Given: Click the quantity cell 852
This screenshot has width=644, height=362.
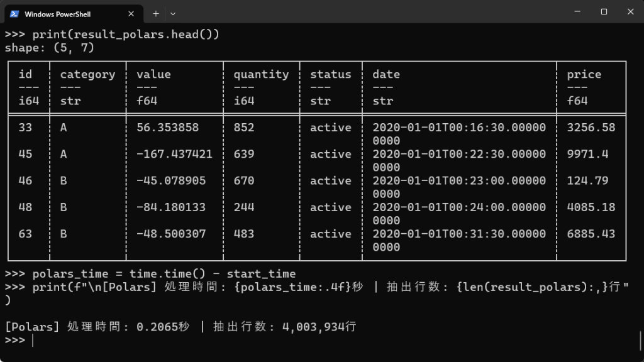Looking at the screenshot, I should click(x=244, y=128).
